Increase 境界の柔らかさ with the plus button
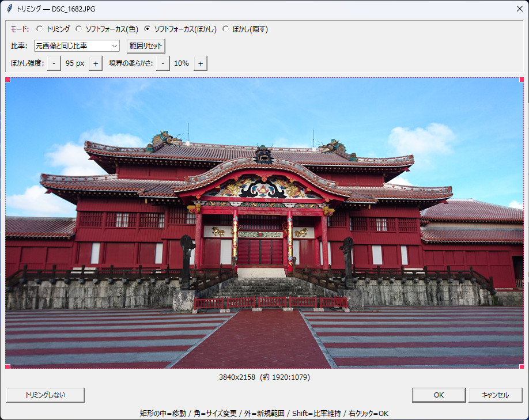The height and width of the screenshot is (420, 529). pos(201,63)
